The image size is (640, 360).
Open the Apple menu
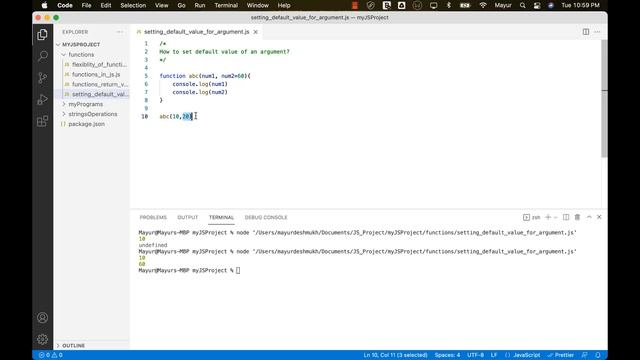[x=44, y=5]
